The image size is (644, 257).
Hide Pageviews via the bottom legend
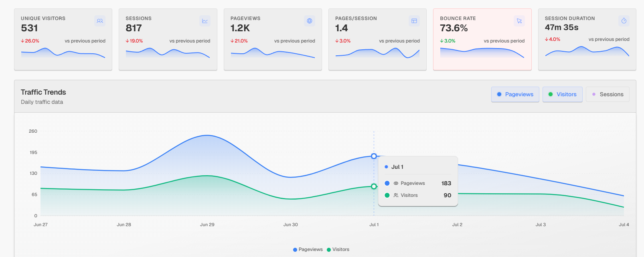[x=308, y=249]
